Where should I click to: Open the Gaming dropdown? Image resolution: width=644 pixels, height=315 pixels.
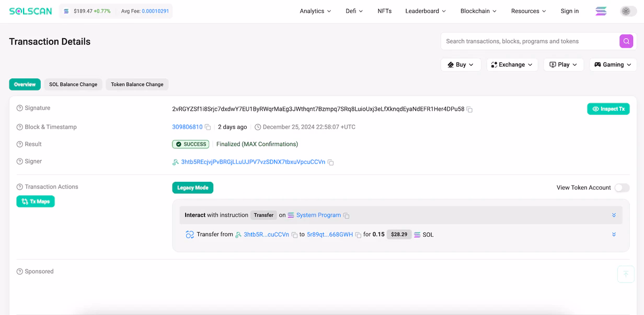(x=613, y=65)
